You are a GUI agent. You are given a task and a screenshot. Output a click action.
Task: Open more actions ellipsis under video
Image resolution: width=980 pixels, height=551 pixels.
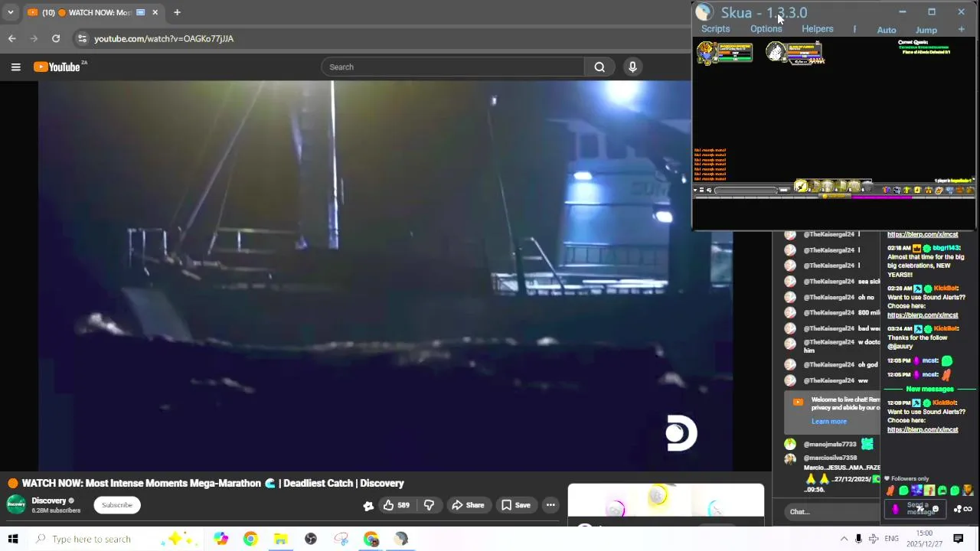[550, 505]
